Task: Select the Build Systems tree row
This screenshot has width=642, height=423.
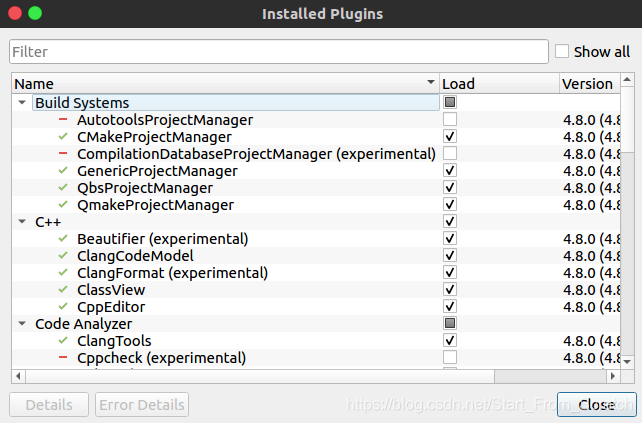Action: tap(316, 102)
